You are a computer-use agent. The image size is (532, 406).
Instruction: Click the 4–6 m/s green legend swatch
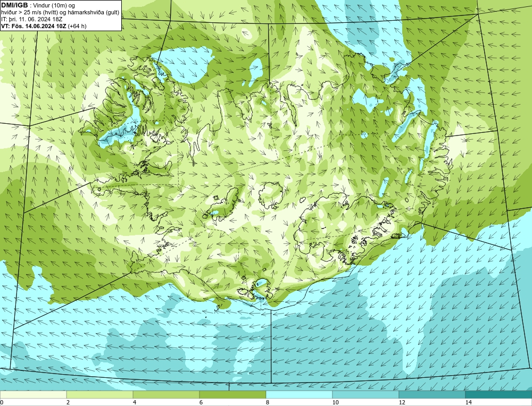click(x=166, y=395)
